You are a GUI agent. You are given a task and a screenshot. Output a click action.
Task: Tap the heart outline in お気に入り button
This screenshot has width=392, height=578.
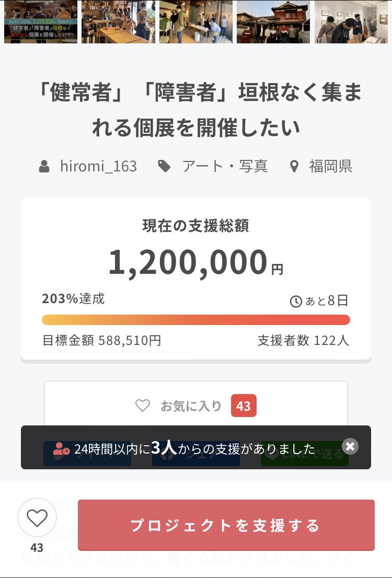pyautogui.click(x=143, y=406)
